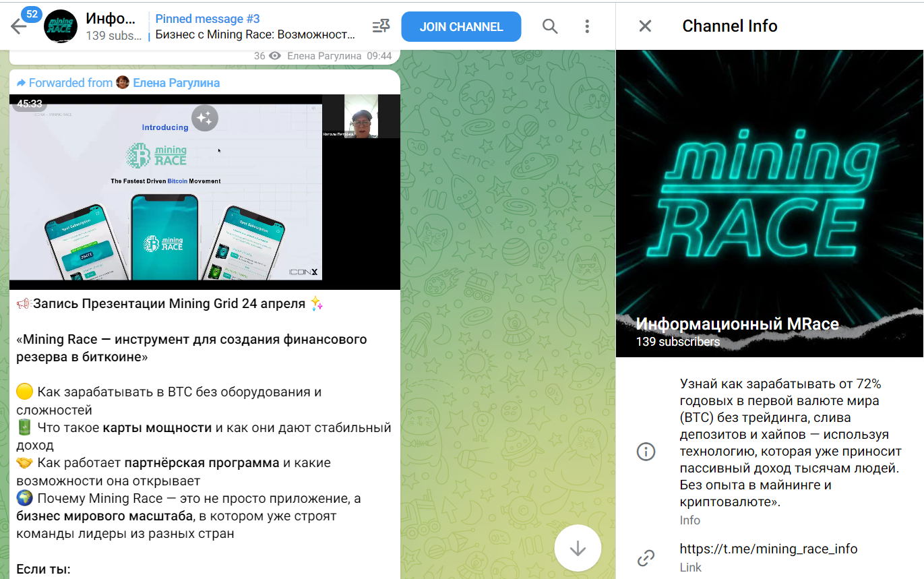The image size is (924, 579).
Task: Click the JOIN CHANNEL button
Action: [461, 27]
